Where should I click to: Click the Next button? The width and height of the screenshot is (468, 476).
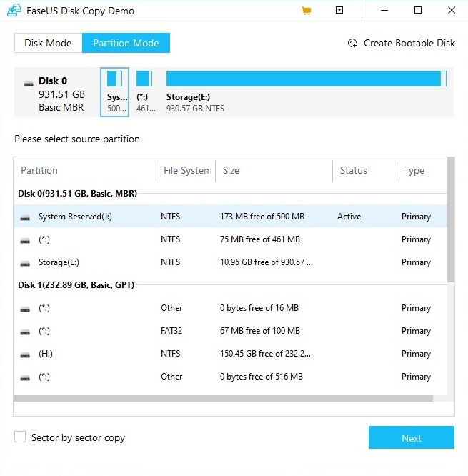pos(412,437)
